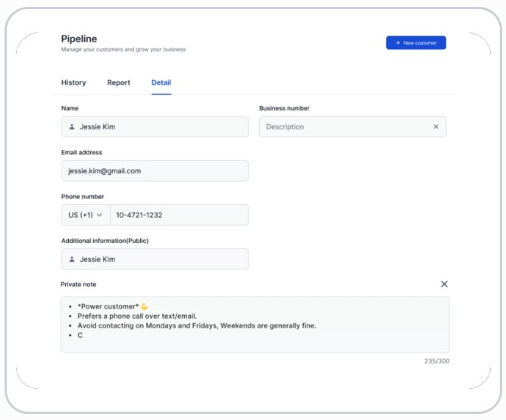
Task: Click the phone number field 10-4721-1232
Action: 179,215
